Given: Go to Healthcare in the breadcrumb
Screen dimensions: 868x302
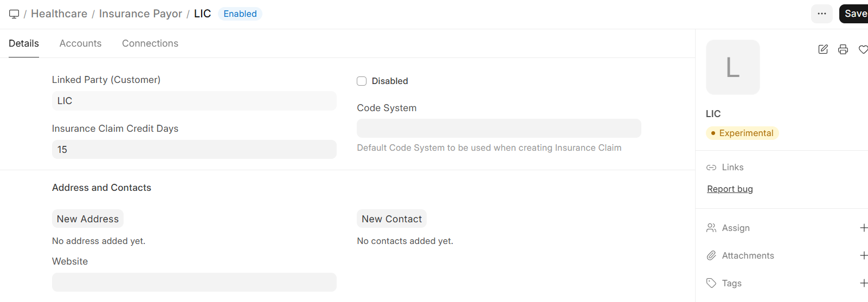Looking at the screenshot, I should click(59, 14).
